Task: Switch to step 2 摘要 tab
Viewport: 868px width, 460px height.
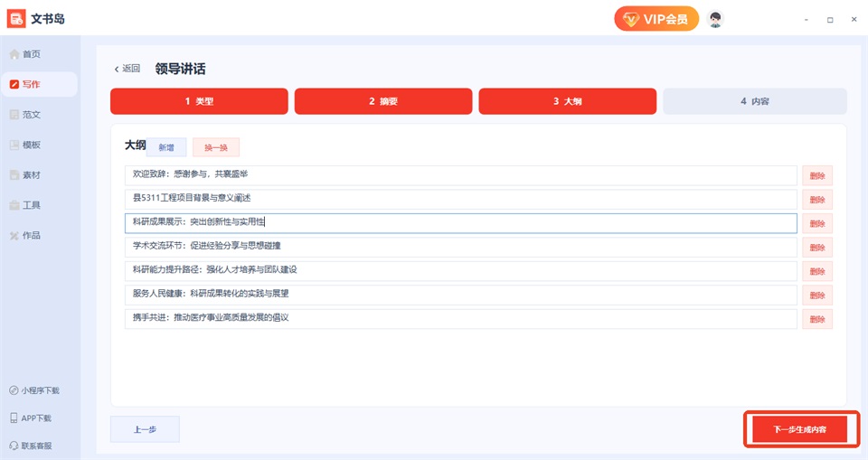Action: pyautogui.click(x=383, y=101)
